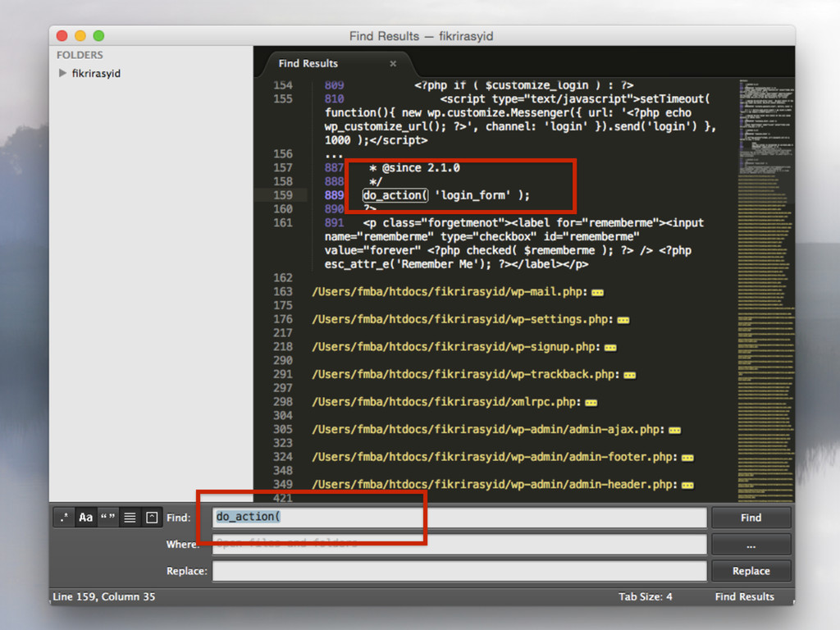The width and height of the screenshot is (840, 630).
Task: Expand folded results for admin-header.php
Action: pos(687,486)
